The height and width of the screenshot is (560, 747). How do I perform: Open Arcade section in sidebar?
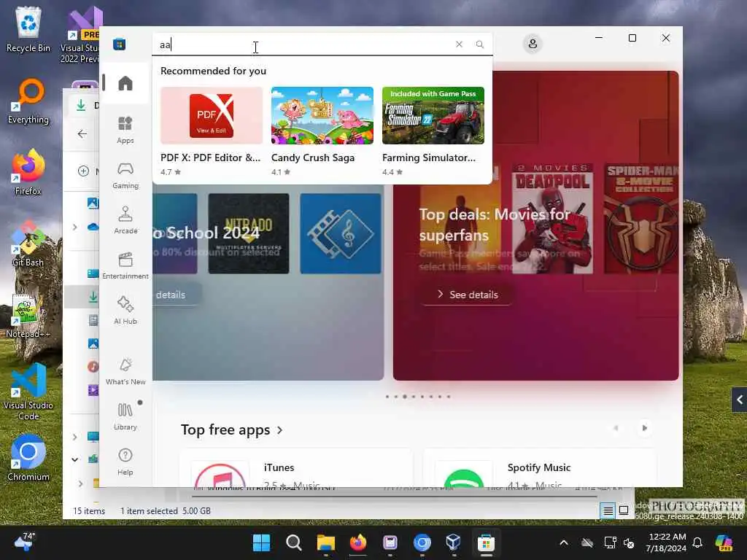(125, 220)
